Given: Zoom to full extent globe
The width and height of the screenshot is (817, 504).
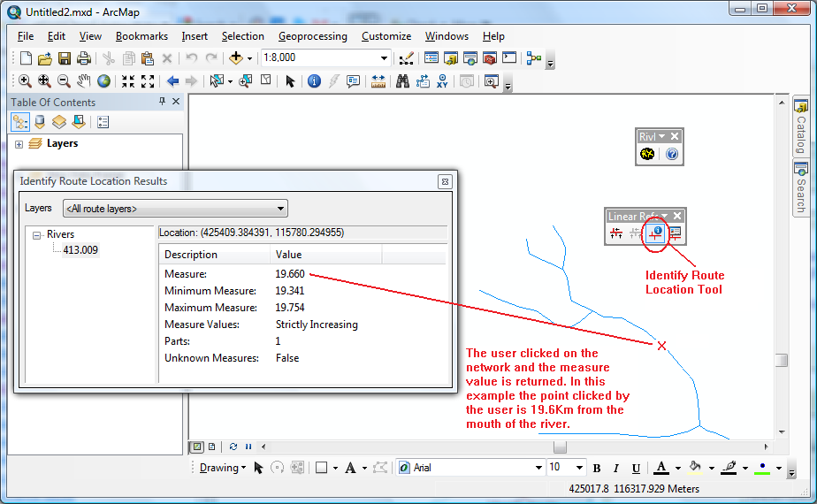Looking at the screenshot, I should click(103, 81).
